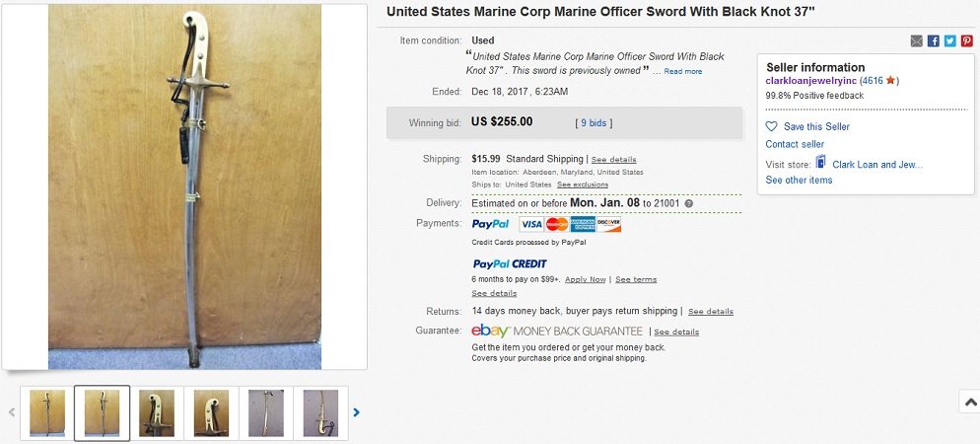Show next thumbnails with right arrow
Image resolution: width=980 pixels, height=444 pixels.
pyautogui.click(x=357, y=412)
